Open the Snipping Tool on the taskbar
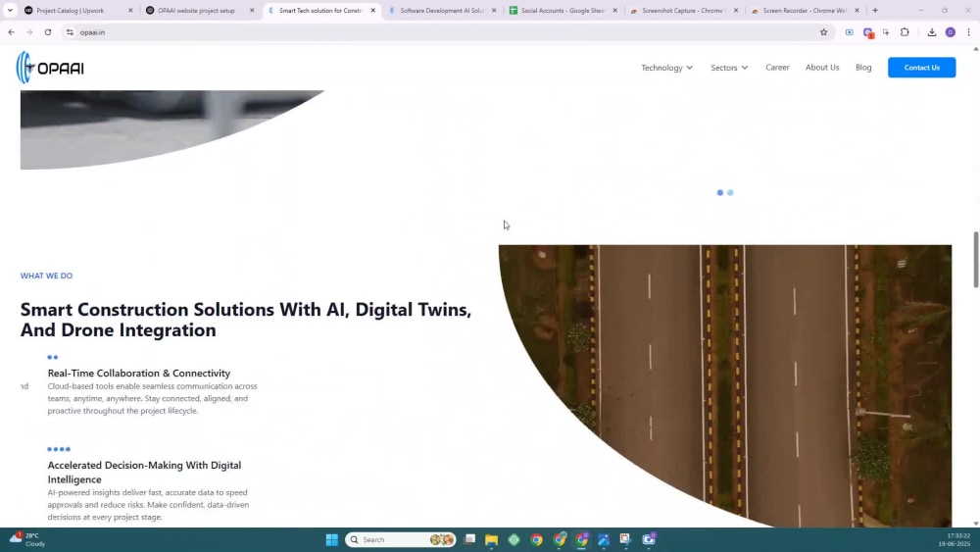Screen dimensions: 980x552 [625, 539]
